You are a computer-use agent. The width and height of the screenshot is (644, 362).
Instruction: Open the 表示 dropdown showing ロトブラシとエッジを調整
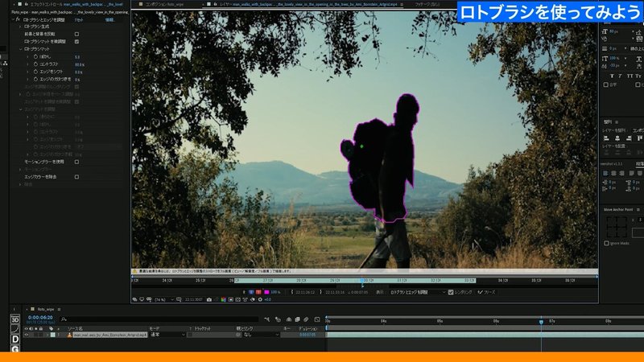coord(417,292)
